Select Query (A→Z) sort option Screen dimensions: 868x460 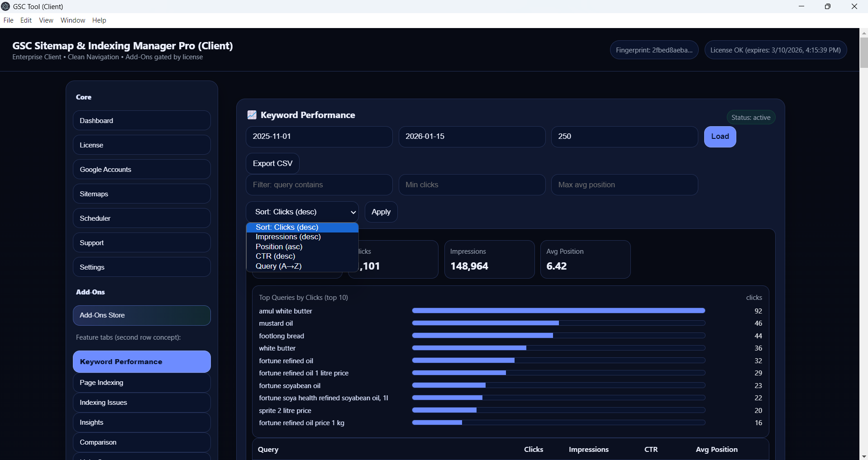tap(278, 266)
